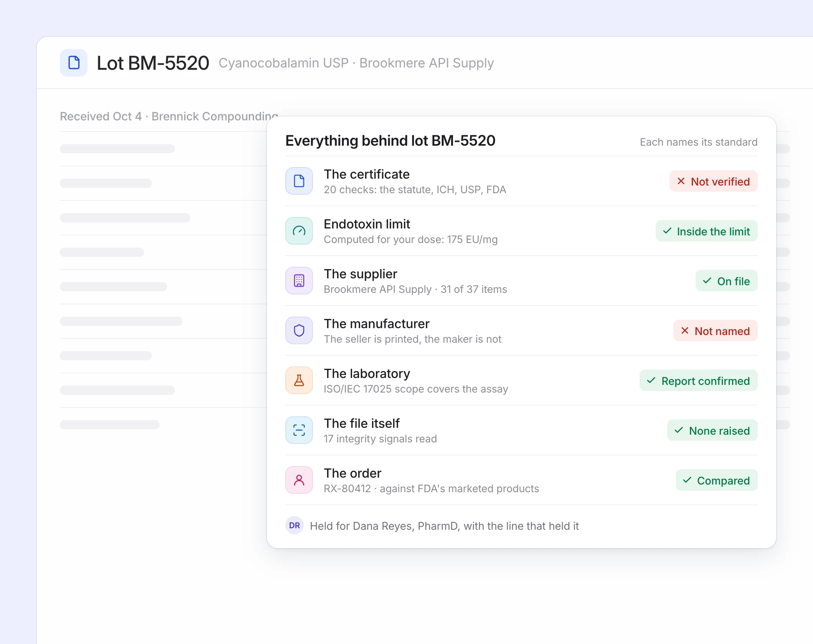Select The supplier row title
Screen dimensions: 813x644
pos(360,274)
